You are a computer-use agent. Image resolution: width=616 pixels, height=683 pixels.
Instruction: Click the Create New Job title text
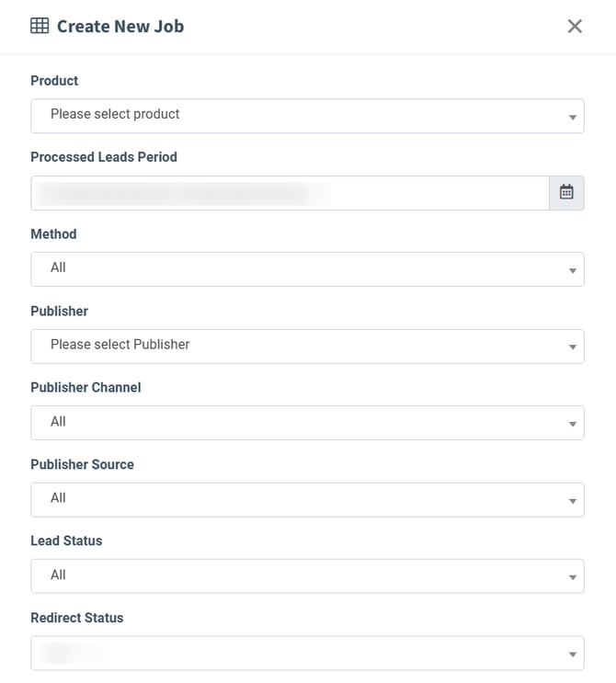point(120,27)
